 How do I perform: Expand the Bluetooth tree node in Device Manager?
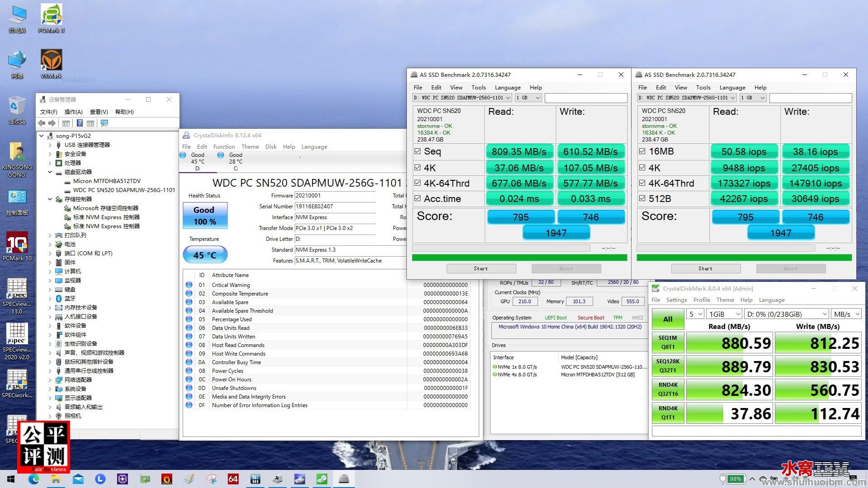(50, 298)
